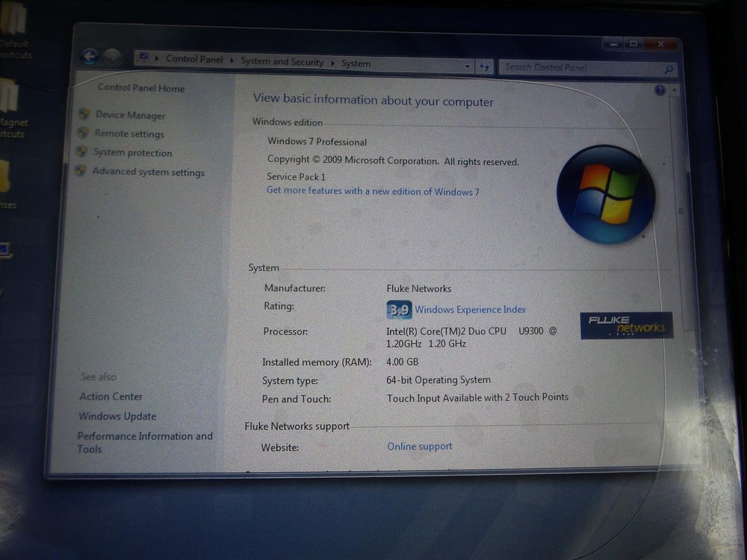
Task: Open Device Manager from the sidebar
Action: [x=130, y=116]
